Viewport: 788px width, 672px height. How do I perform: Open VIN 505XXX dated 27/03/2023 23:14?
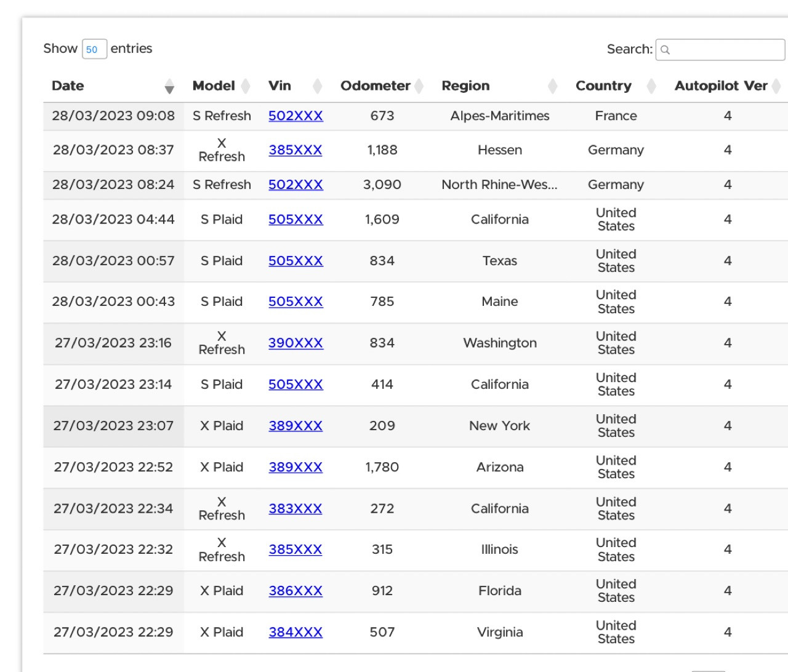[x=295, y=385]
